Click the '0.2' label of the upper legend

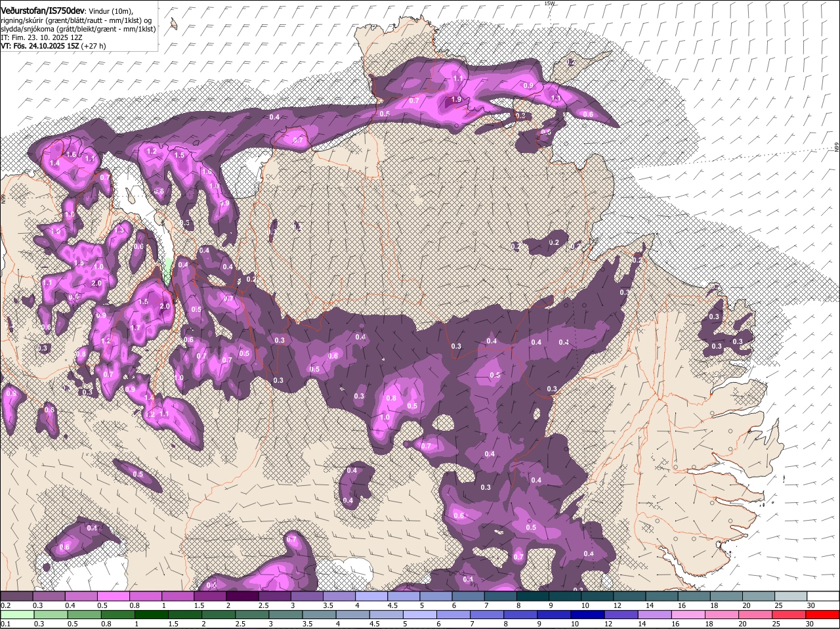5,605
